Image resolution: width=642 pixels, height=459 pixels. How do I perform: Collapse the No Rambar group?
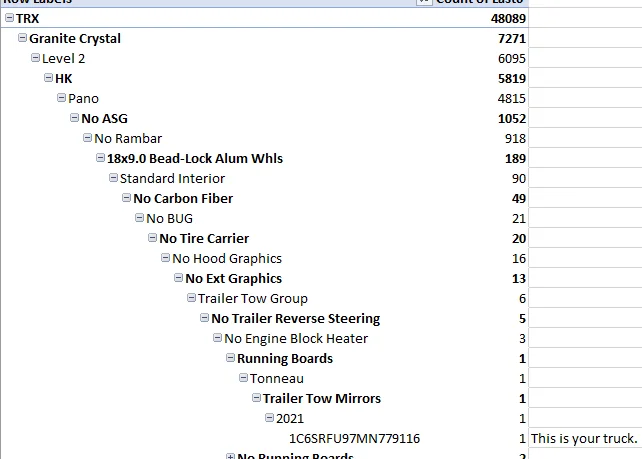[x=87, y=138]
